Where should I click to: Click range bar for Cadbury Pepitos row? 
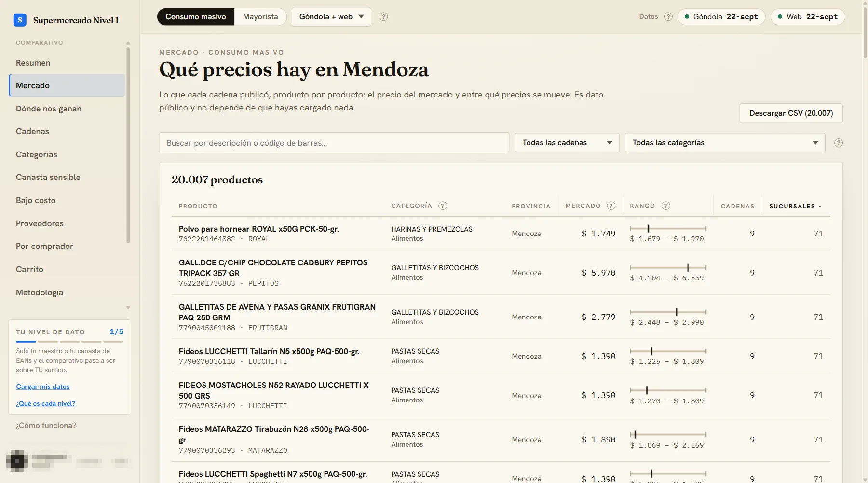pos(668,267)
